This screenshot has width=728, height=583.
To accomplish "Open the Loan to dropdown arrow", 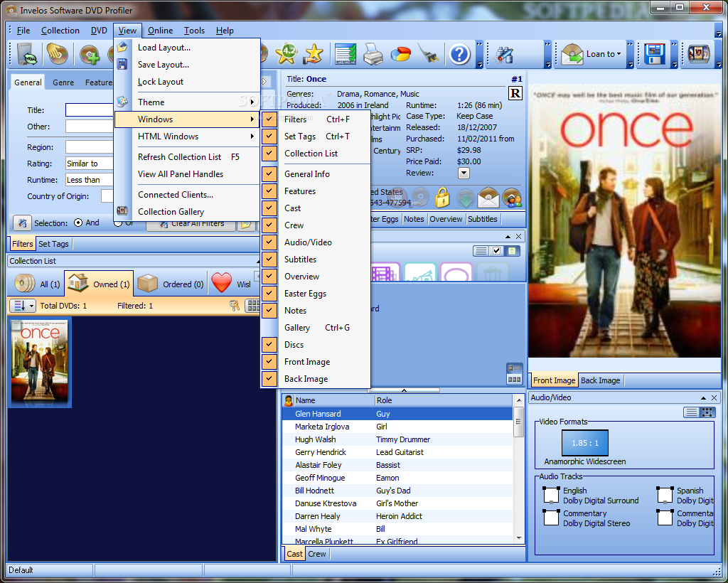I will click(619, 54).
